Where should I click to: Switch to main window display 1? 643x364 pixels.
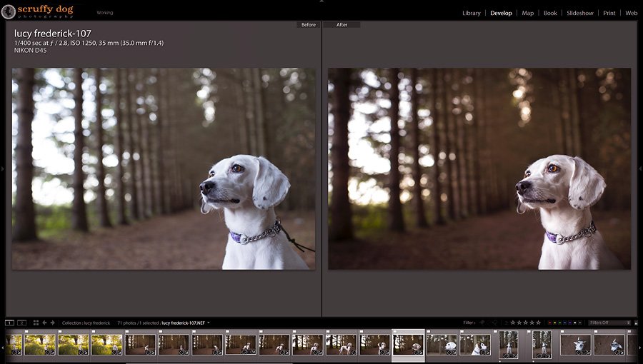tap(9, 323)
